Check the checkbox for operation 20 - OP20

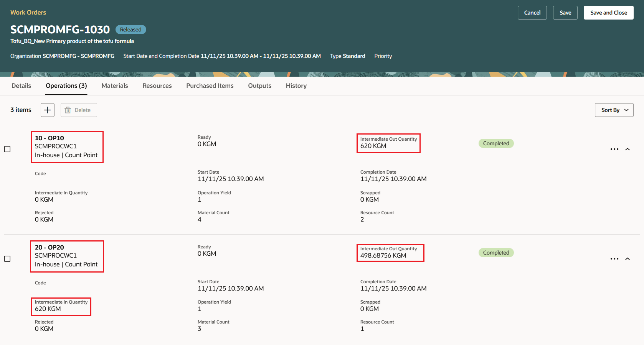tap(7, 259)
